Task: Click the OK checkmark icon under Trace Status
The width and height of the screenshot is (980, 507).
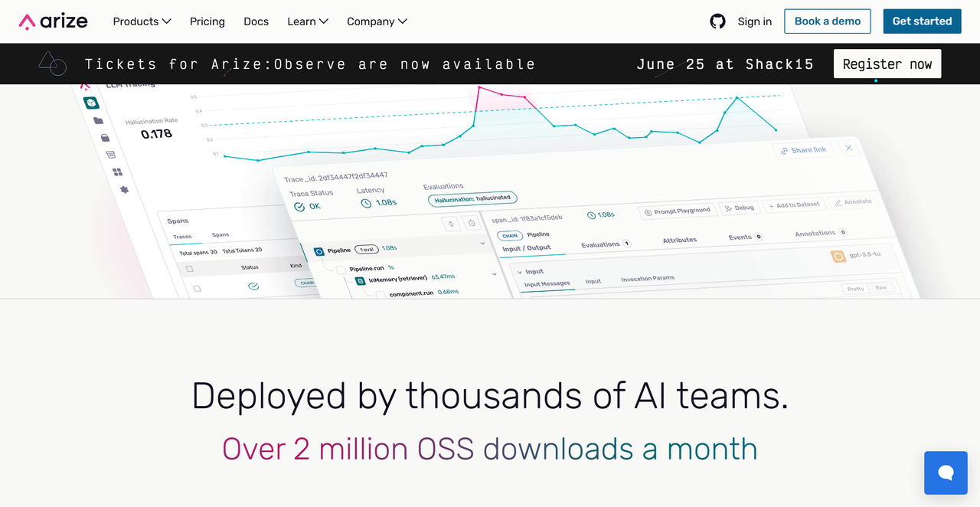Action: [299, 207]
